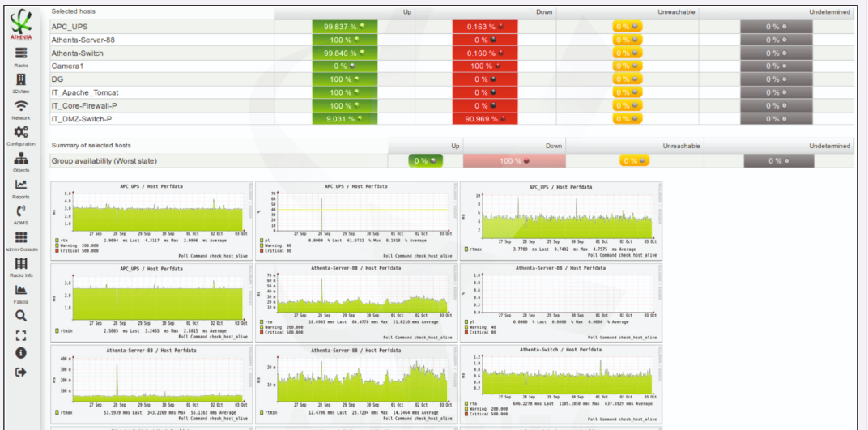The height and width of the screenshot is (430, 868).
Task: Click the Athenta logo in the sidebar
Action: tap(21, 26)
